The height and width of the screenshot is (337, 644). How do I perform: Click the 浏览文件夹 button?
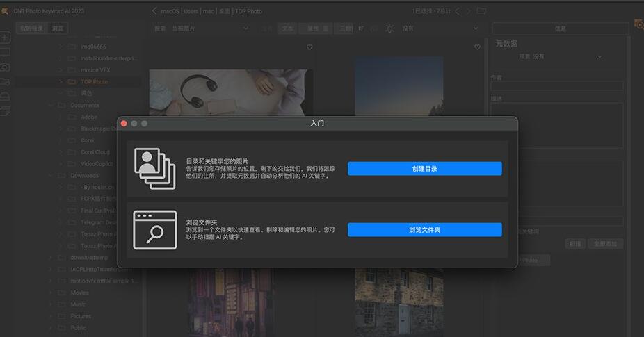425,230
